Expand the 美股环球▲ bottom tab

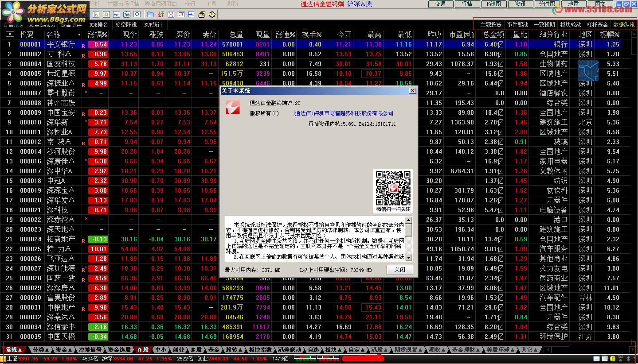coord(501,349)
